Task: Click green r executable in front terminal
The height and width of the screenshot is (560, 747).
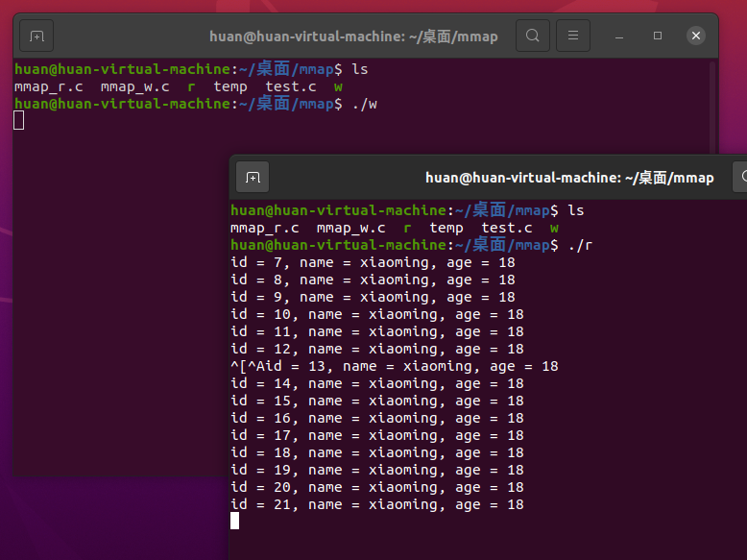Action: point(407,228)
